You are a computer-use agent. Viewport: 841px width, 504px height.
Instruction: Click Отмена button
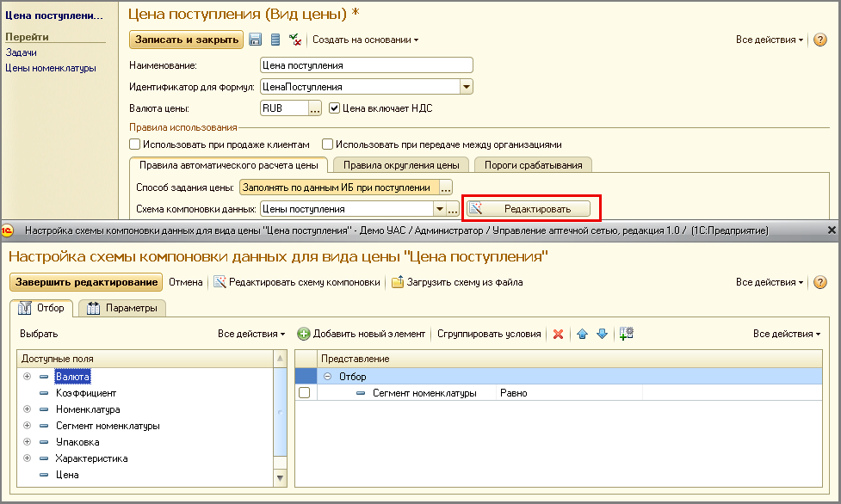coord(186,282)
